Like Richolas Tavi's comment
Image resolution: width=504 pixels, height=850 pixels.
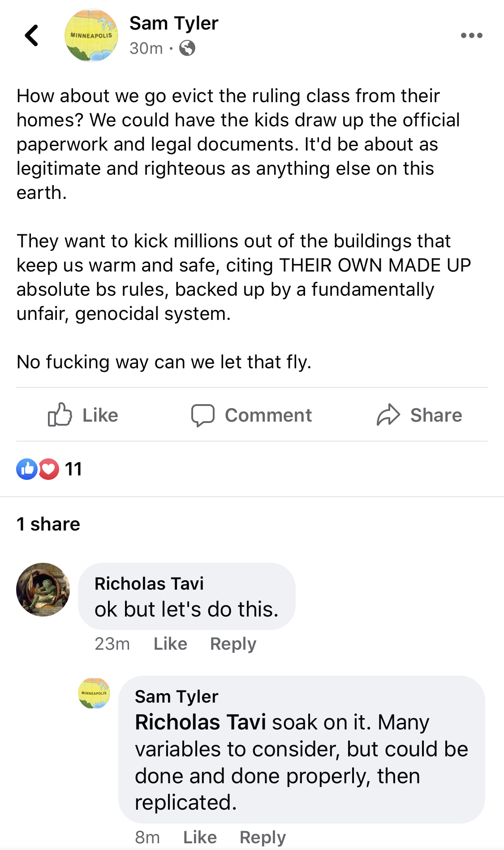click(x=170, y=643)
